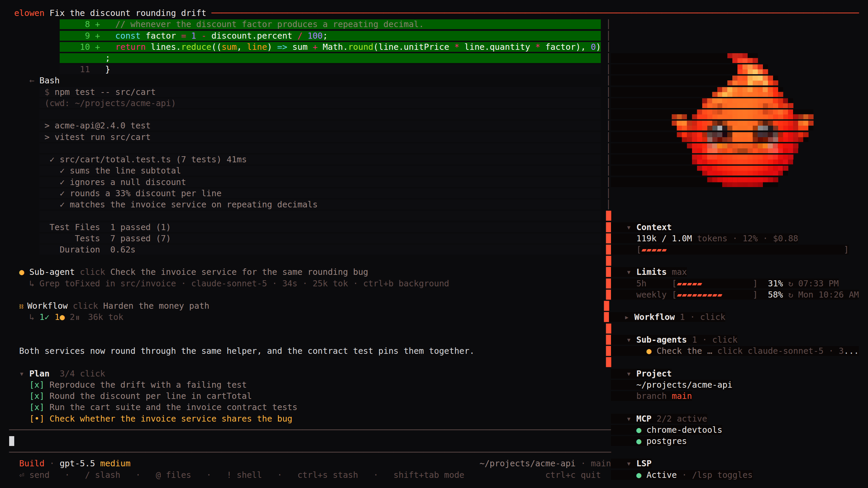
Task: Click the elowen session name
Action: (29, 13)
